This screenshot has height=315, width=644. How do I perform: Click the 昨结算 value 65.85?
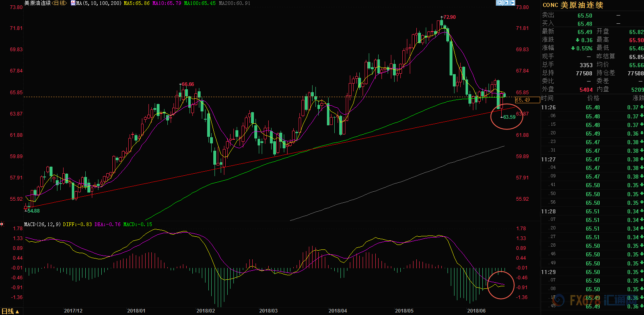click(x=637, y=57)
